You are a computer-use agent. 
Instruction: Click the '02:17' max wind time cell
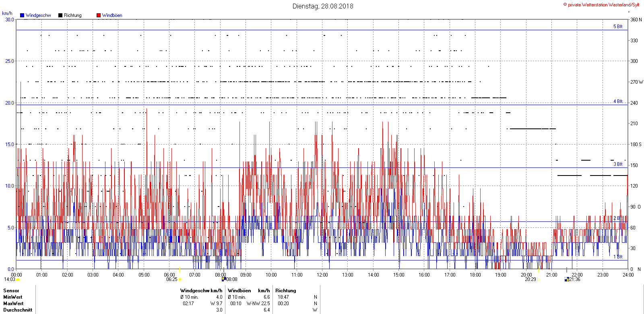pyautogui.click(x=188, y=304)
